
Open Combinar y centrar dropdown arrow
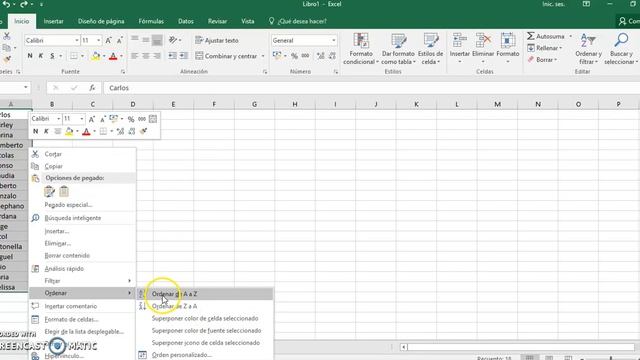[263, 56]
